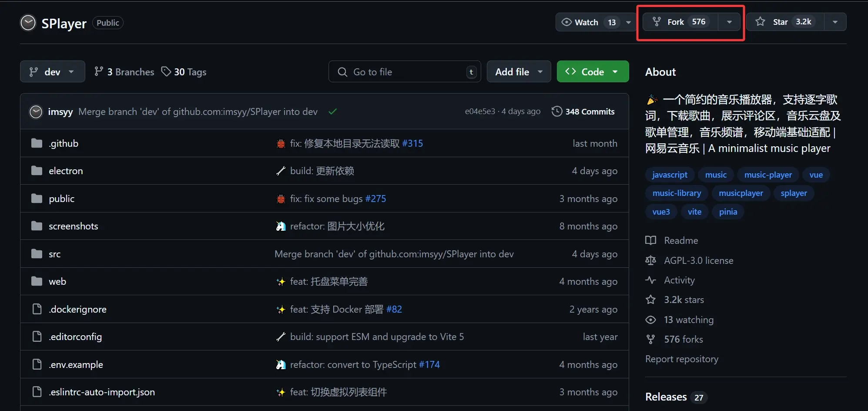This screenshot has width=868, height=411.
Task: Click the .github folder icon
Action: tap(37, 143)
